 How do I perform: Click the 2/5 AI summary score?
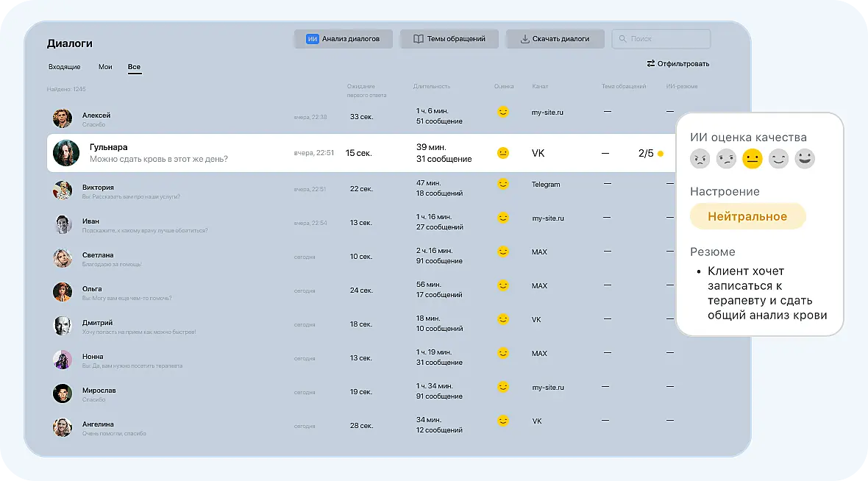click(650, 153)
